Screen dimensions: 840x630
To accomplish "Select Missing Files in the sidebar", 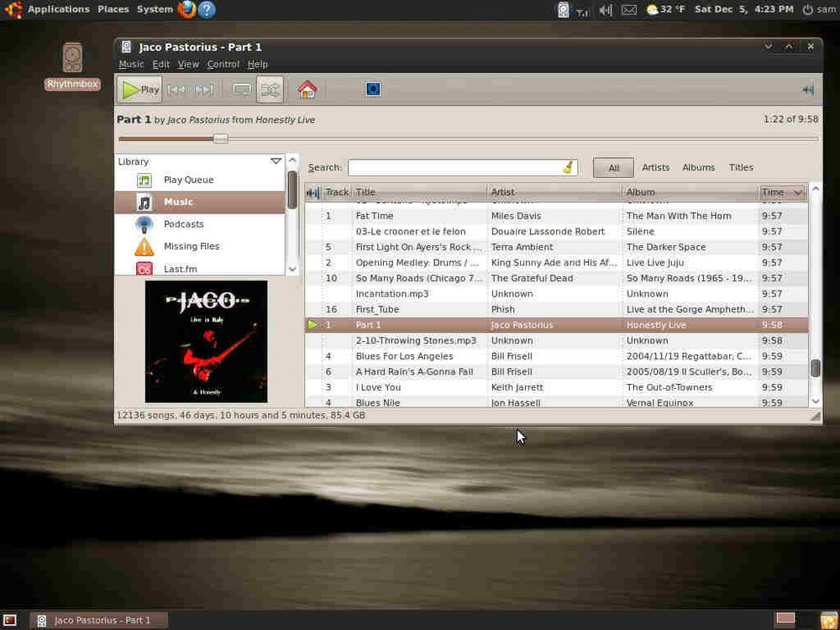I will 192,246.
